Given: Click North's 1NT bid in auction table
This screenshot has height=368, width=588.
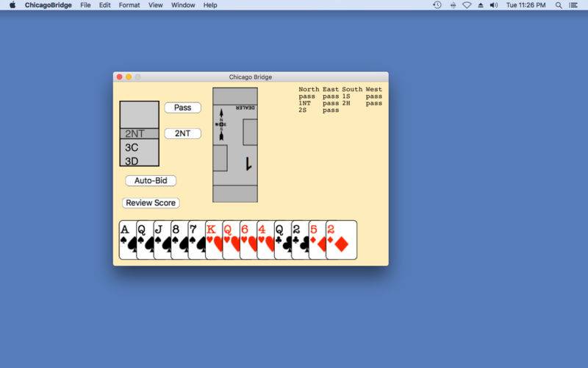Looking at the screenshot, I should [x=305, y=103].
